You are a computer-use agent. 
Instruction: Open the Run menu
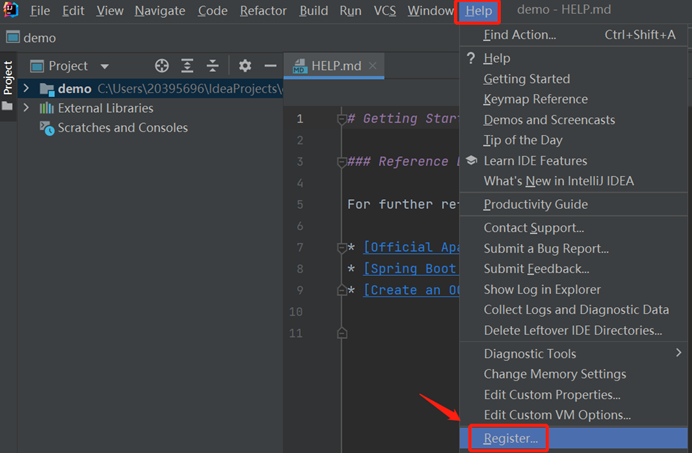coord(350,11)
